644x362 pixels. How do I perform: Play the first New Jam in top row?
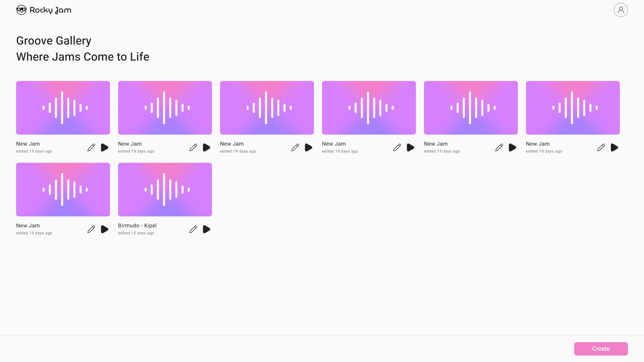click(105, 147)
